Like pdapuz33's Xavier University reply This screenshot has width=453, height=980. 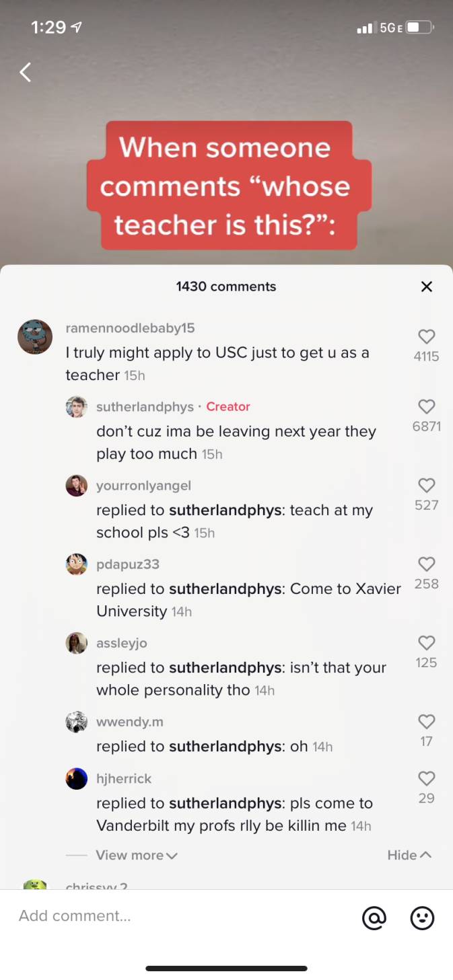[427, 564]
